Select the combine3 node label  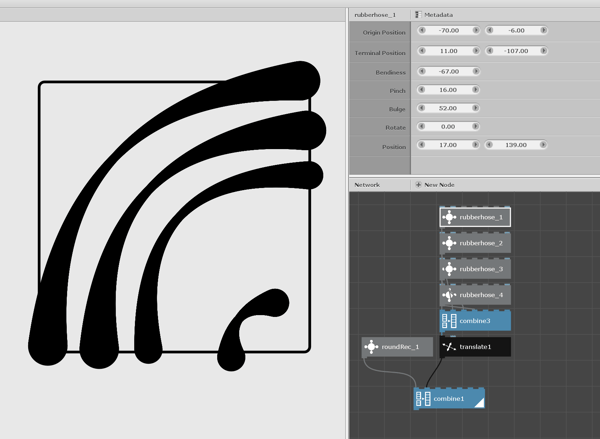tap(475, 321)
